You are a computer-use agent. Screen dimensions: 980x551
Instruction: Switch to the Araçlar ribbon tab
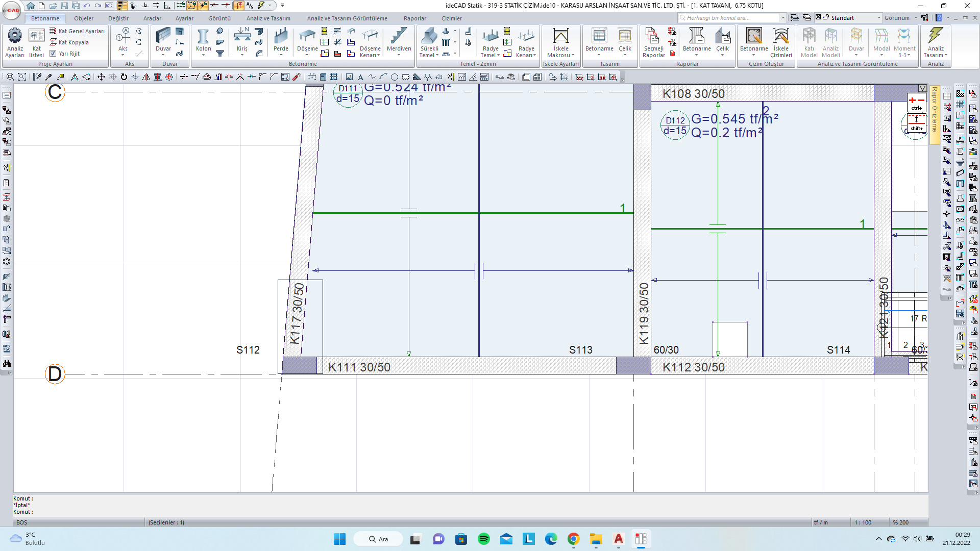coord(152,18)
